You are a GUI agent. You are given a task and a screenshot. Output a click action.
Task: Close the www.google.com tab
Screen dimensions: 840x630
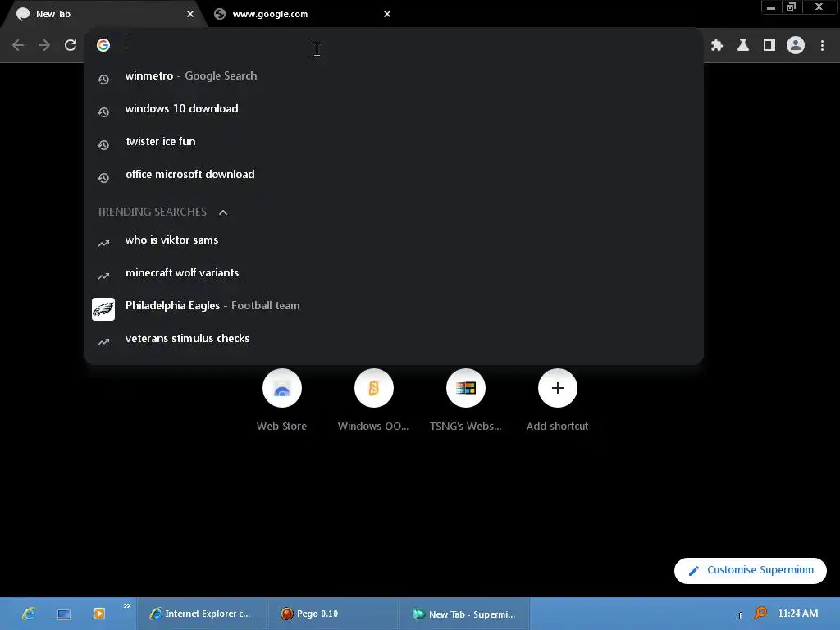pyautogui.click(x=387, y=14)
